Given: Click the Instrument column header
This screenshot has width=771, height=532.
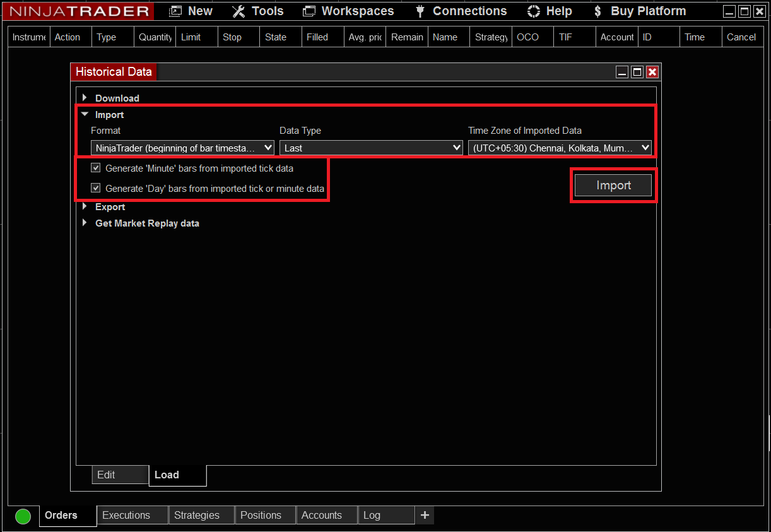Looking at the screenshot, I should pyautogui.click(x=29, y=37).
